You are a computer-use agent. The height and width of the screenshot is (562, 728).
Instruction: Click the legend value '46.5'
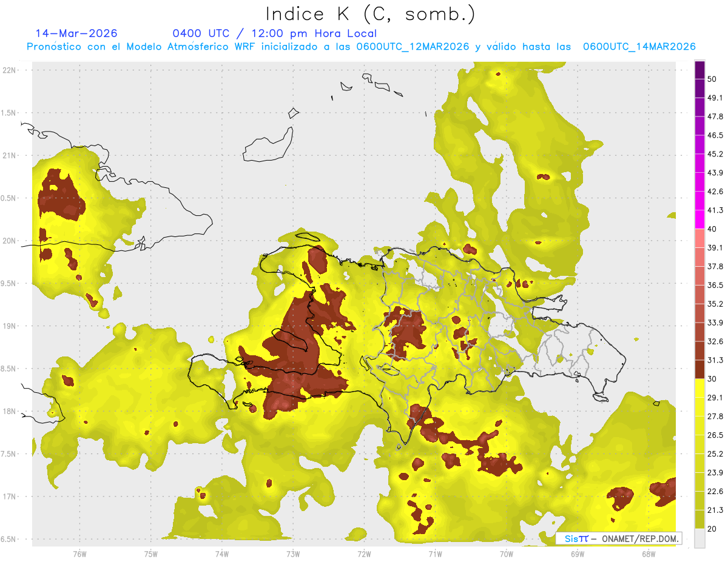[715, 135]
